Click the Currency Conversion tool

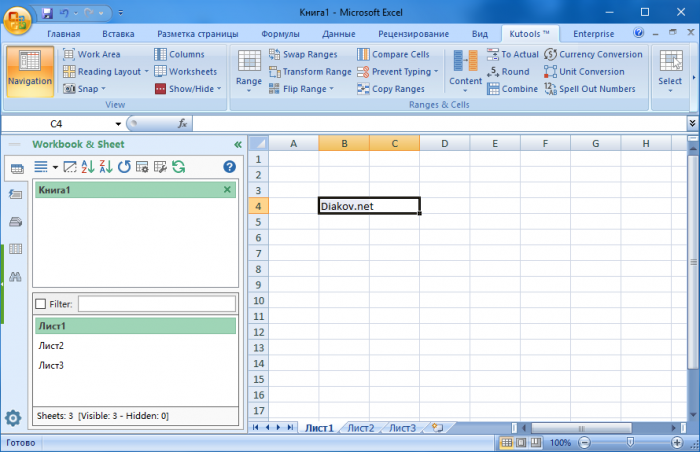tap(593, 54)
